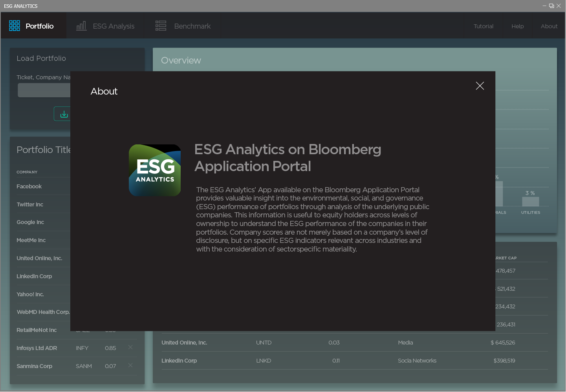Select Sanmina Corp row
Viewport: 566px width, 392px height.
coord(77,366)
